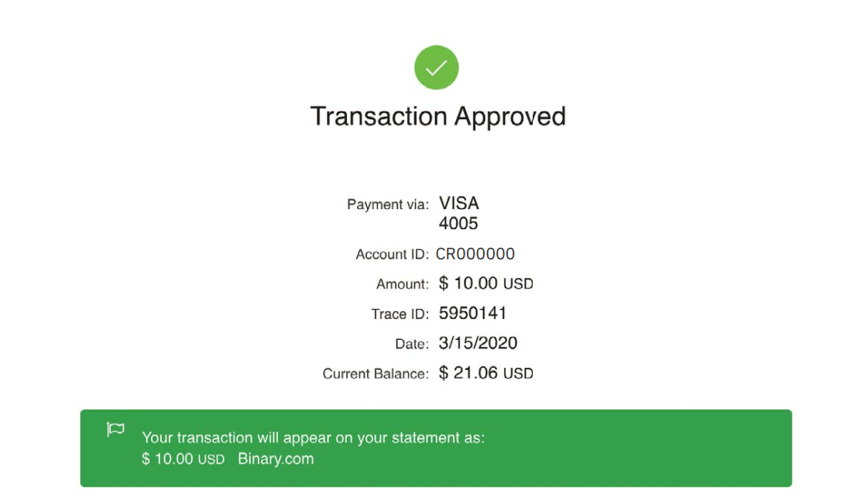Image resolution: width=868 pixels, height=497 pixels.
Task: Click the VISA payment method text
Action: [x=459, y=204]
